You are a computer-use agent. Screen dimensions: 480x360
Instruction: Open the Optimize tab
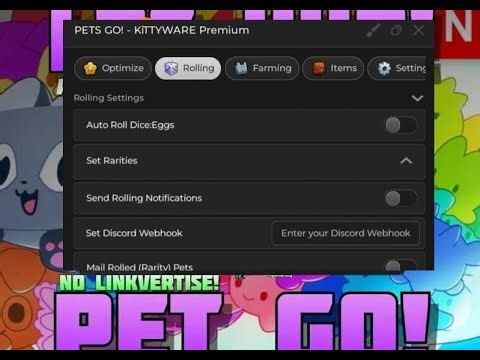[x=113, y=68]
